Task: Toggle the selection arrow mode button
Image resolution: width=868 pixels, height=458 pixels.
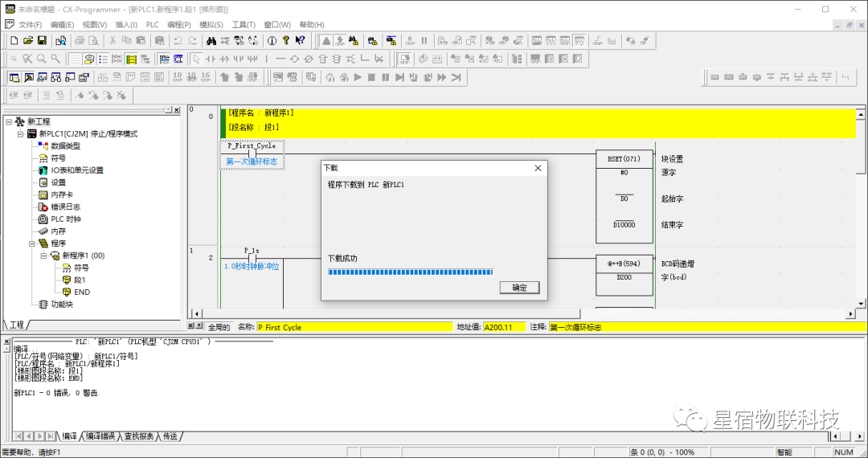Action: click(196, 59)
